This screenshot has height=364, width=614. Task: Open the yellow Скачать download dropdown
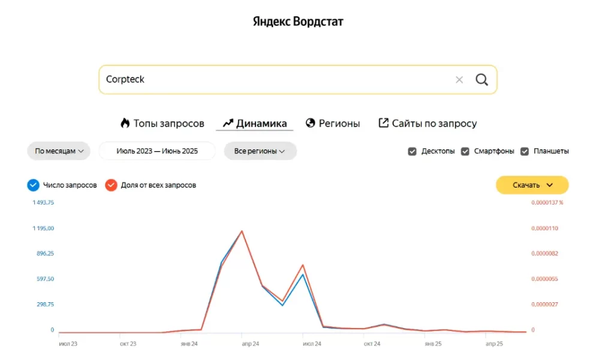532,185
